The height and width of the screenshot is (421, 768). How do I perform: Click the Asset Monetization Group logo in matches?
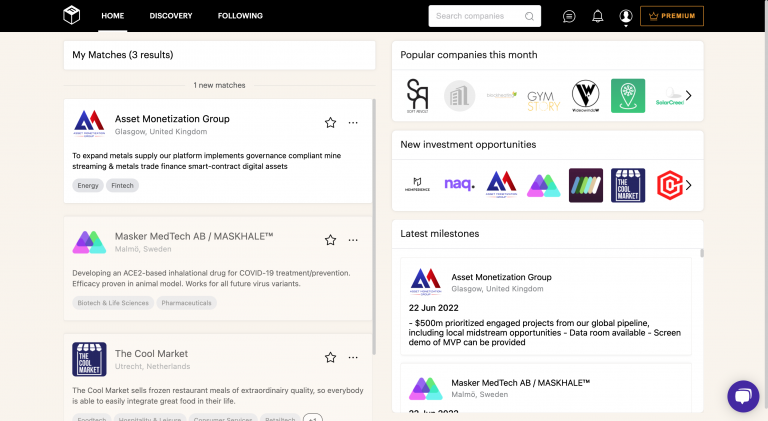tap(89, 123)
